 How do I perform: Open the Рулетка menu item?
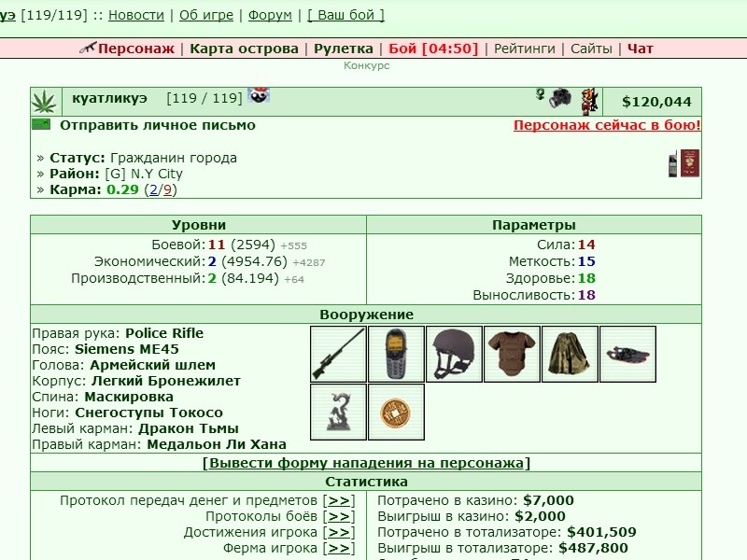[x=344, y=49]
